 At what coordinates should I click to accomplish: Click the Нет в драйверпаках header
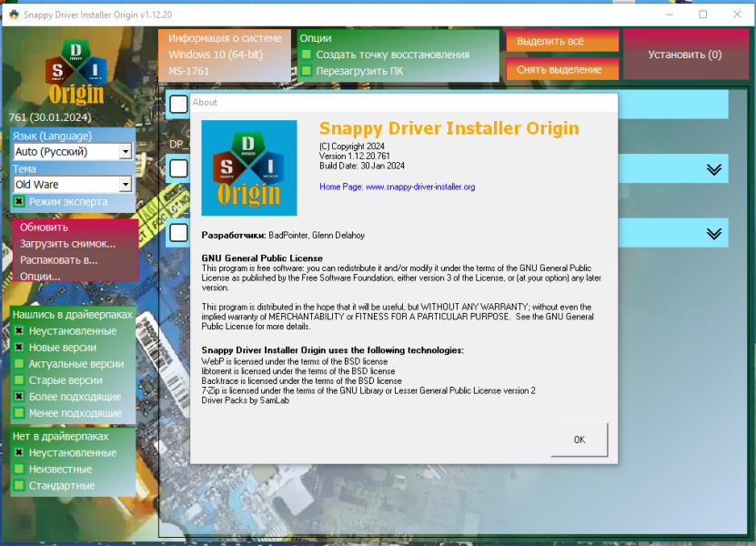[x=60, y=436]
